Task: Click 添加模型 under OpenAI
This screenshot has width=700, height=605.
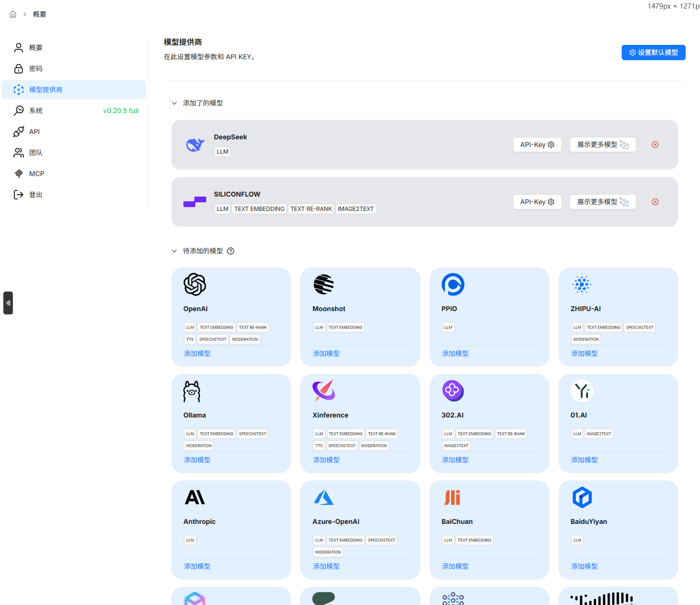Action: coord(197,354)
